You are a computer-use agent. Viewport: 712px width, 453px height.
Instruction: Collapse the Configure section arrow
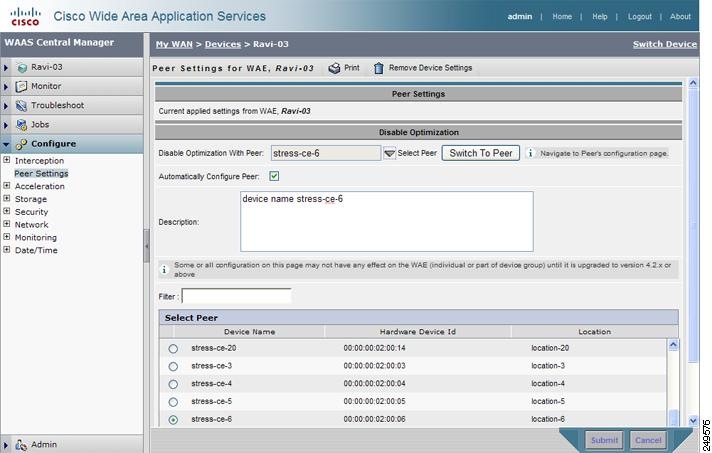point(6,144)
